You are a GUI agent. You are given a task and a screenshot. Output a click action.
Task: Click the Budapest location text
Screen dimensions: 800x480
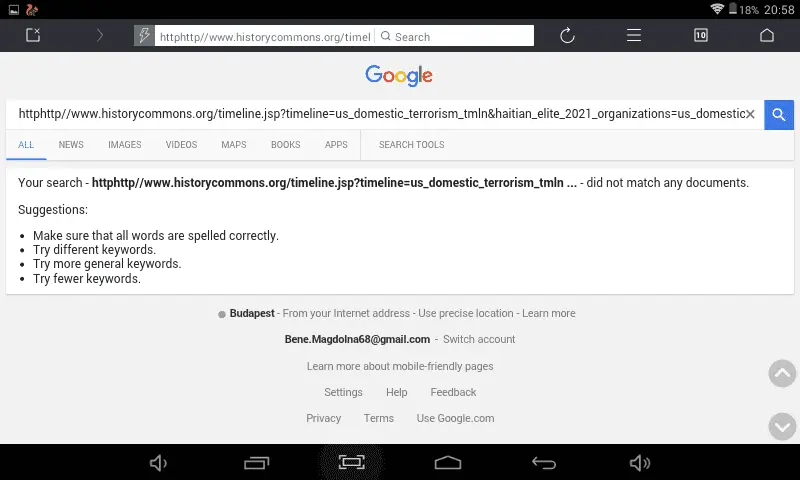pyautogui.click(x=252, y=313)
